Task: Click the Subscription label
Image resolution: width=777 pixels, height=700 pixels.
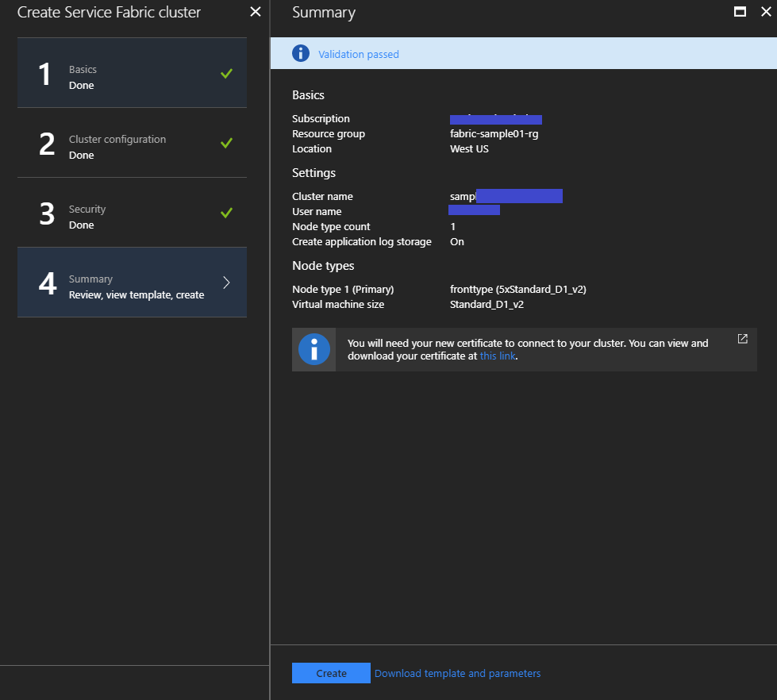Action: tap(321, 118)
